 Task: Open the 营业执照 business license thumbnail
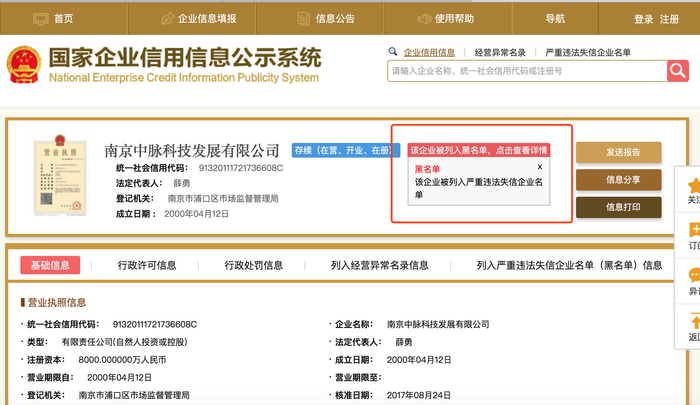pyautogui.click(x=60, y=175)
